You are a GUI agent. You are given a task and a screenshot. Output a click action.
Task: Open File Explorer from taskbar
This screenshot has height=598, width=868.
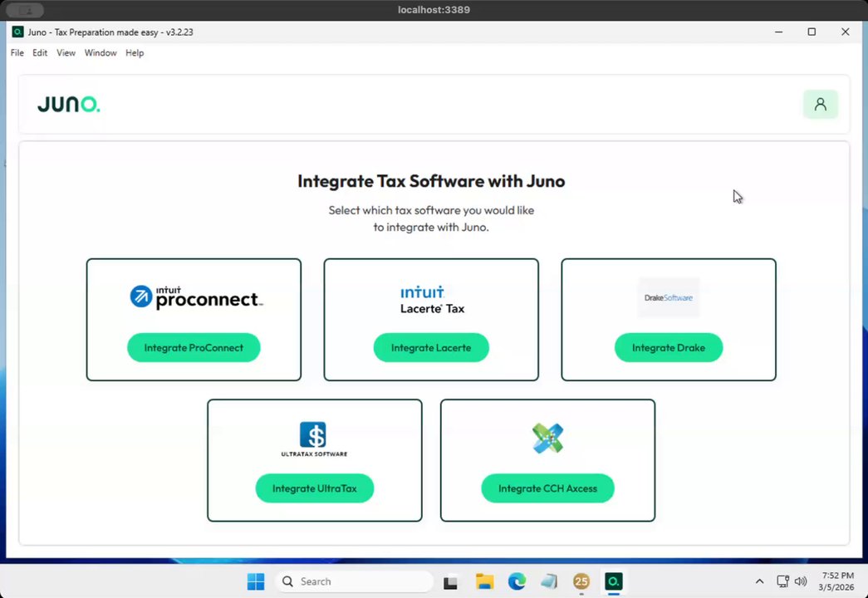pos(484,581)
